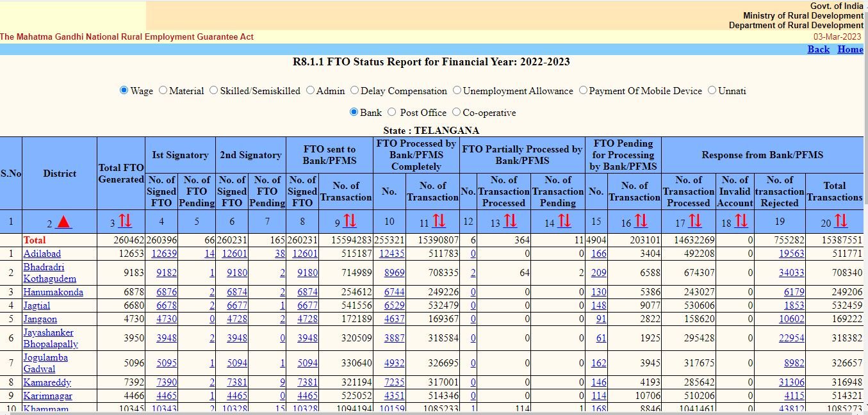This screenshot has height=415, width=868.
Task: Open the Home link
Action: pyautogui.click(x=850, y=49)
